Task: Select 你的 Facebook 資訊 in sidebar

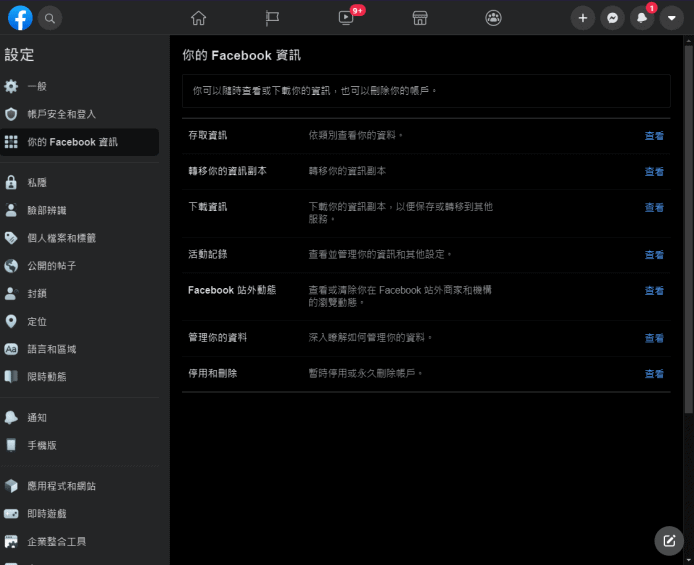Action: coord(80,142)
